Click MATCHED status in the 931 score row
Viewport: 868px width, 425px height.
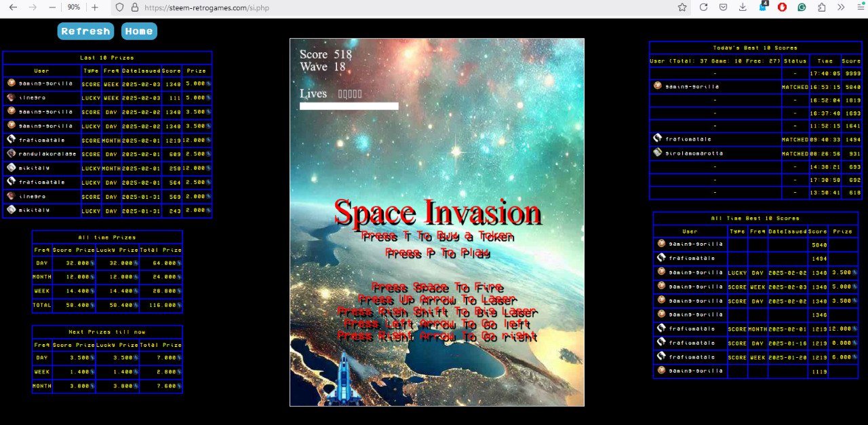click(x=795, y=153)
